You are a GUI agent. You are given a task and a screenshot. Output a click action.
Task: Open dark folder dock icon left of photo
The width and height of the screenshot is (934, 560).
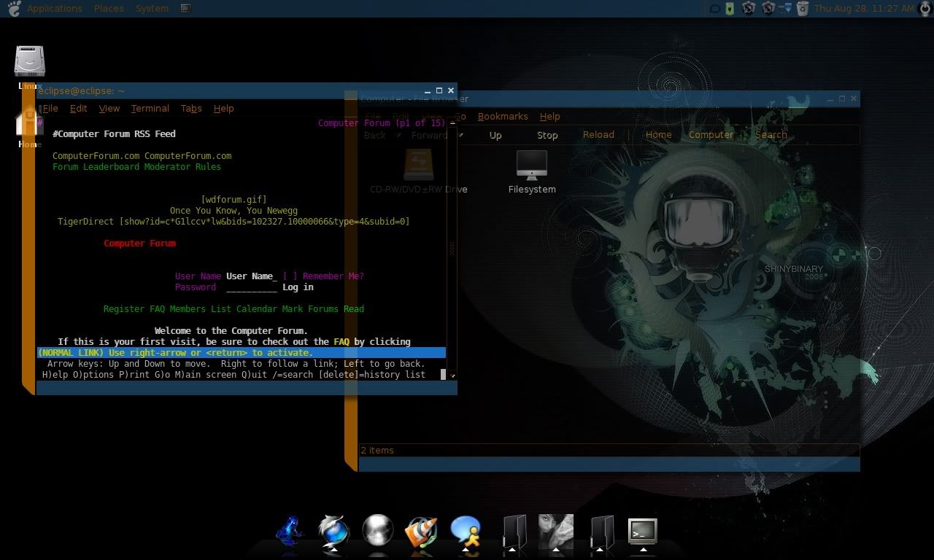514,532
